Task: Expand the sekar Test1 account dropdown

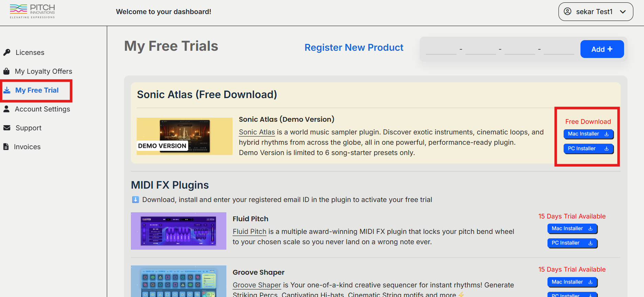Action: 623,12
